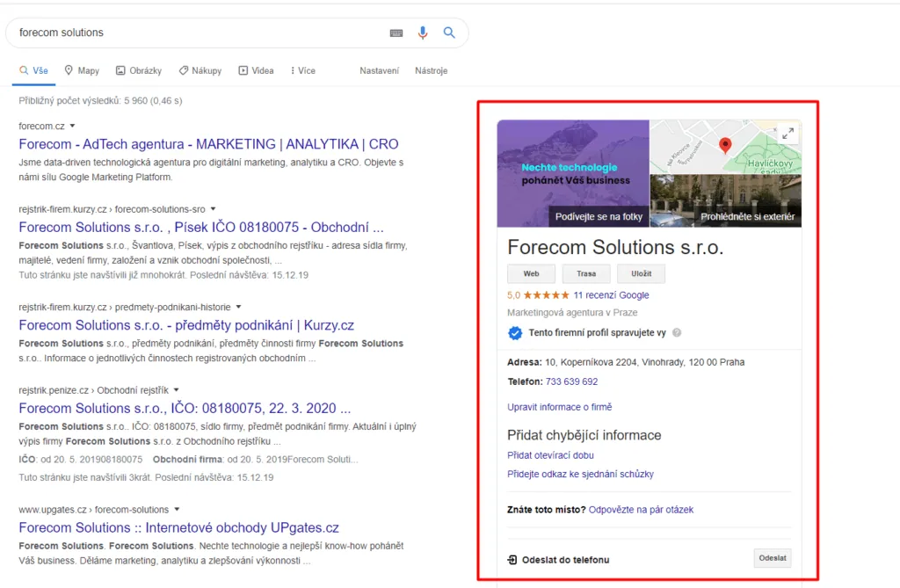
Task: Click the Odeslat send button
Action: click(x=772, y=558)
